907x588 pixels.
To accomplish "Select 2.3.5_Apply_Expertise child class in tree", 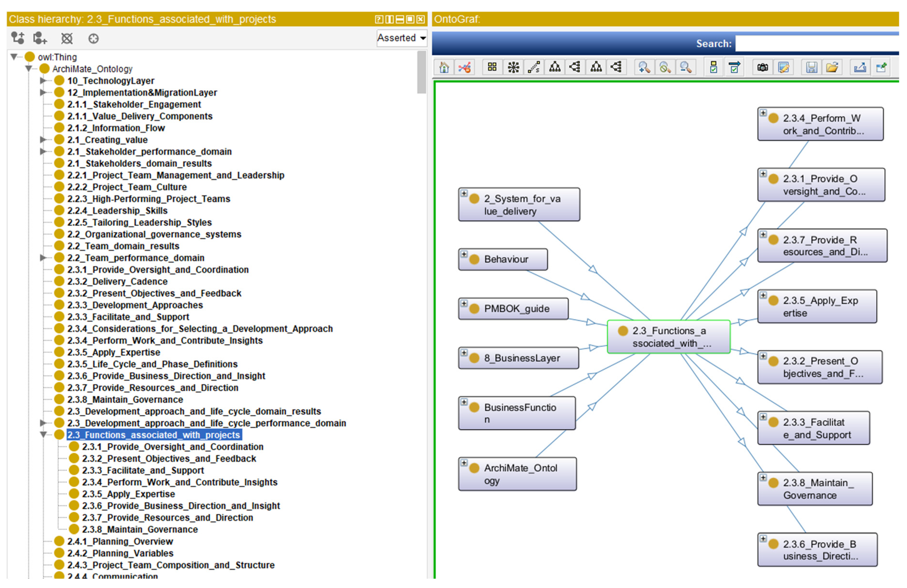I will 128,494.
